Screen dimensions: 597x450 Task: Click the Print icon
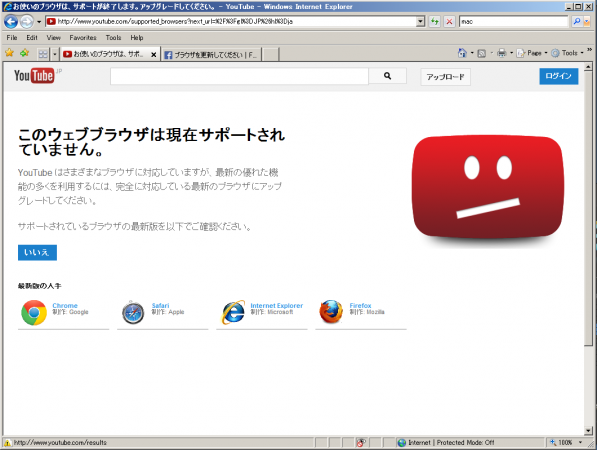click(502, 53)
